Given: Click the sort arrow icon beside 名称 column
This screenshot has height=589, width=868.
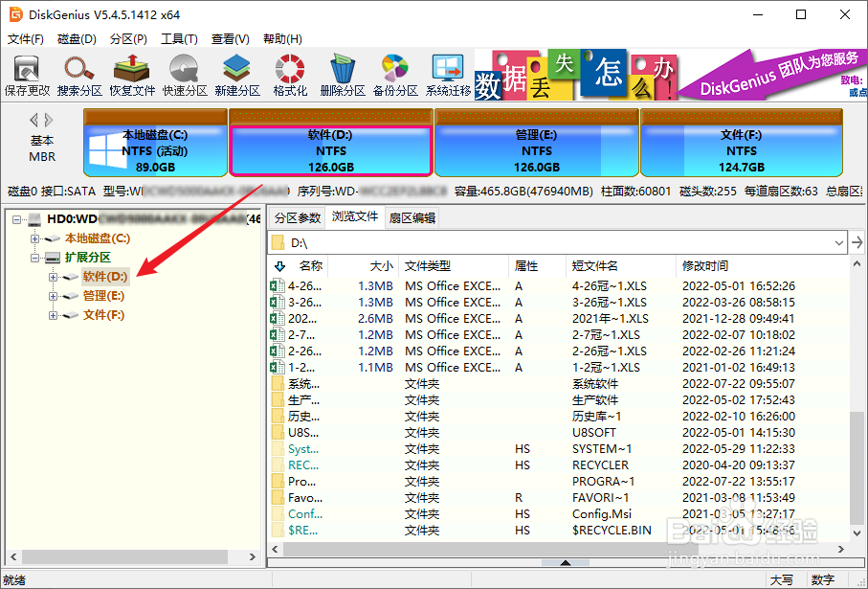Looking at the screenshot, I should pyautogui.click(x=280, y=266).
